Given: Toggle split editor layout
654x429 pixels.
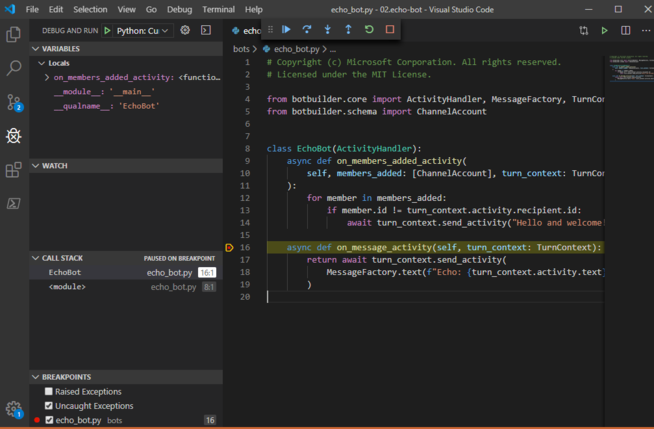Looking at the screenshot, I should [626, 31].
